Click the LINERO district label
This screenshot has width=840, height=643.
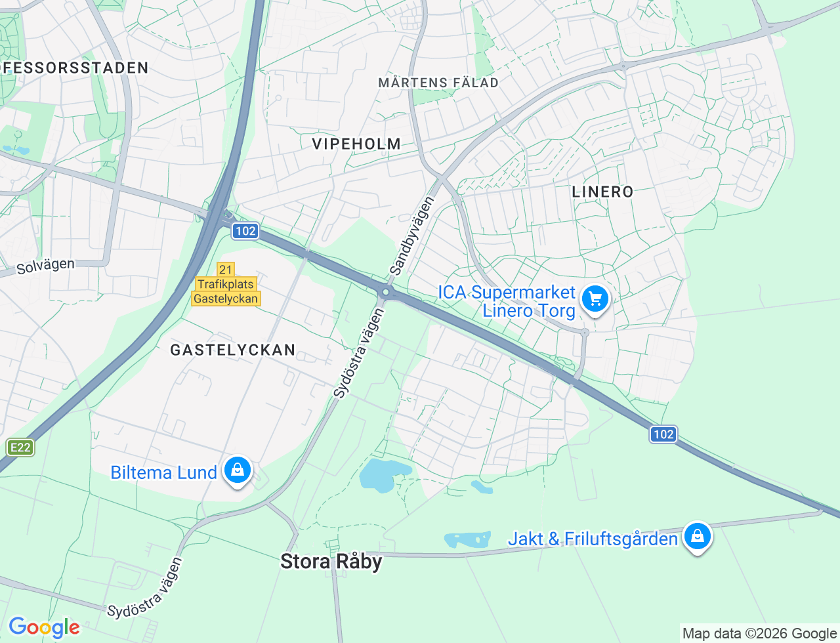click(x=602, y=192)
